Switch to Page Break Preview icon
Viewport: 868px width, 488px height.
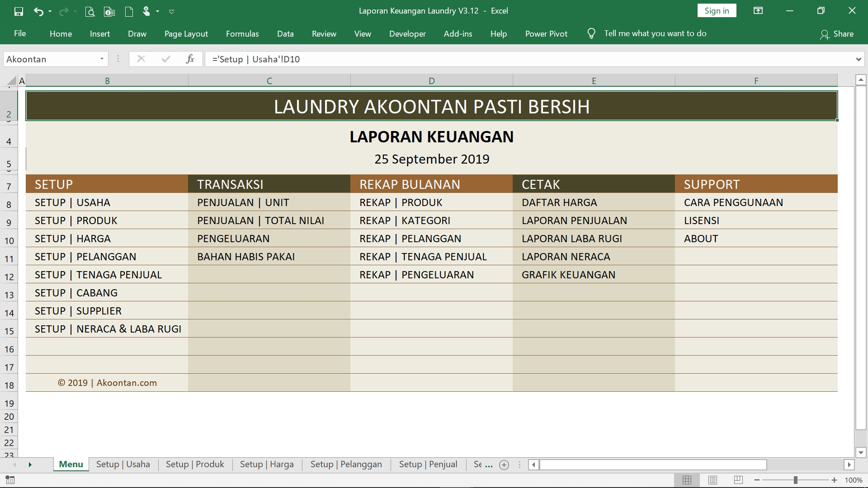[738, 480]
